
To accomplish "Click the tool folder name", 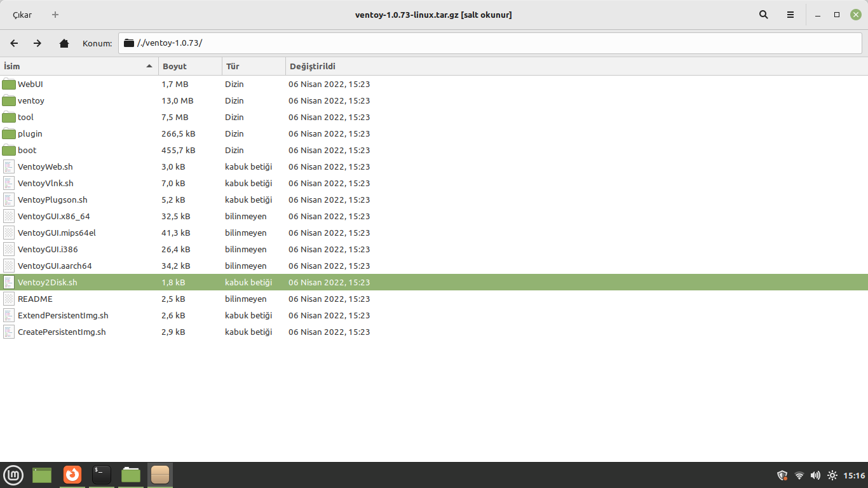I will (x=25, y=117).
